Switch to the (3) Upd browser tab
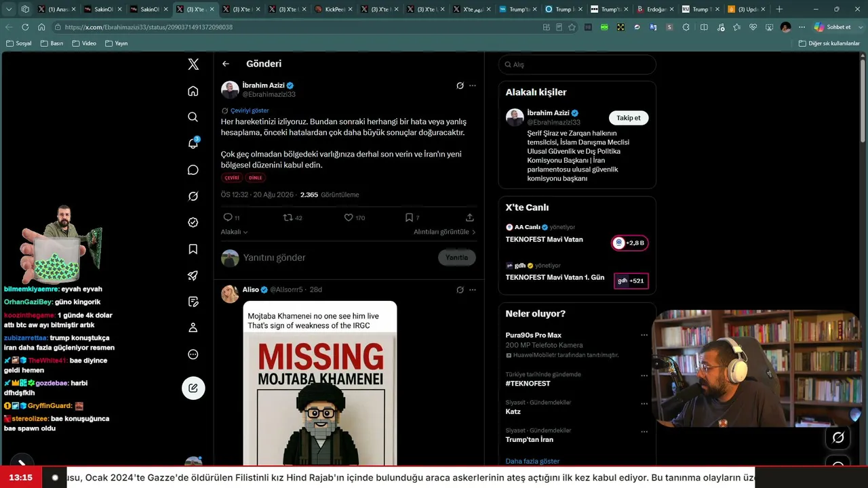This screenshot has width=868, height=488. tap(747, 9)
